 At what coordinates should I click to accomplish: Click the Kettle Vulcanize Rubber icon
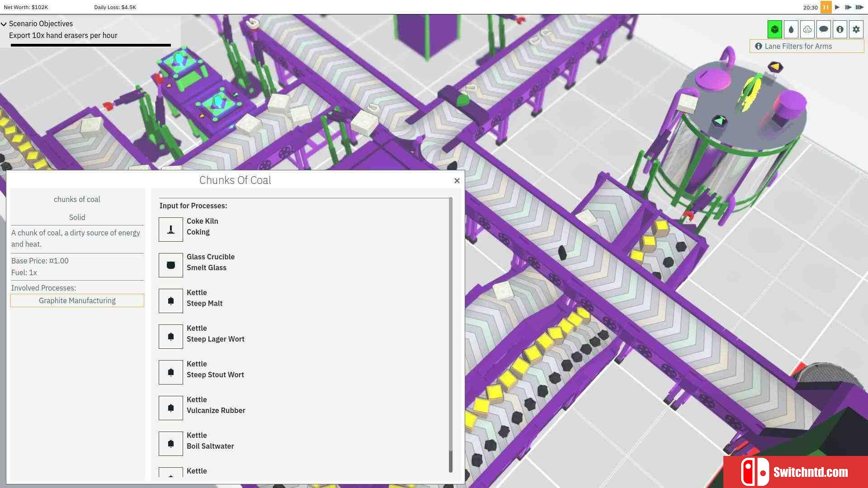click(x=171, y=408)
